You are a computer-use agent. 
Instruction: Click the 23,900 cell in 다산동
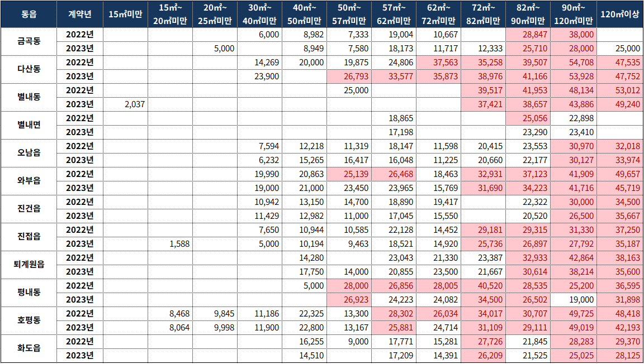(259, 76)
